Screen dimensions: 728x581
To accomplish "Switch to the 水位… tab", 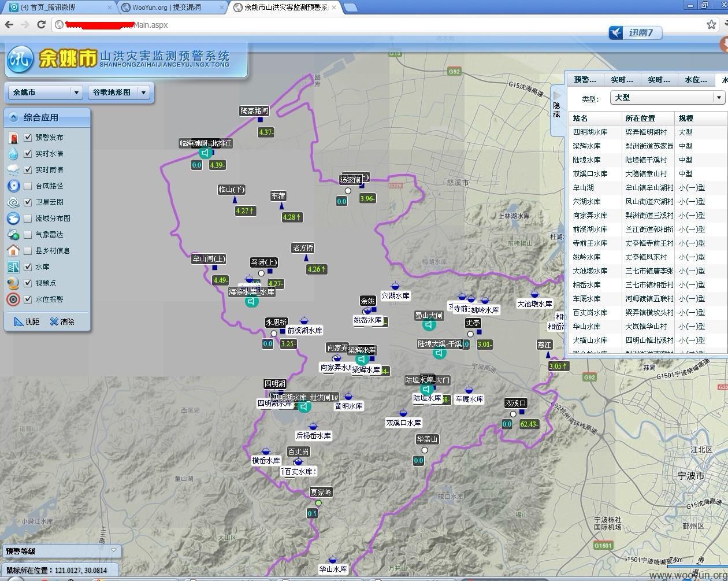I will pos(696,80).
